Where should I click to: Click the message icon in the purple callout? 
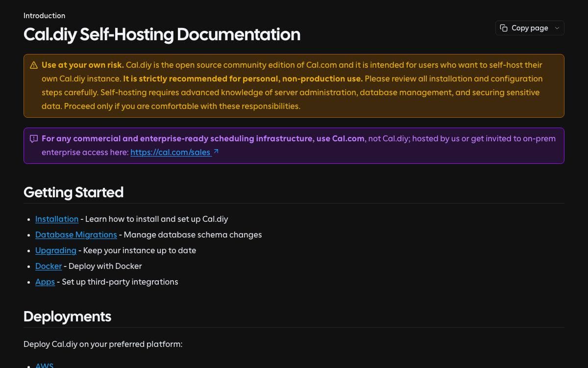[34, 139]
